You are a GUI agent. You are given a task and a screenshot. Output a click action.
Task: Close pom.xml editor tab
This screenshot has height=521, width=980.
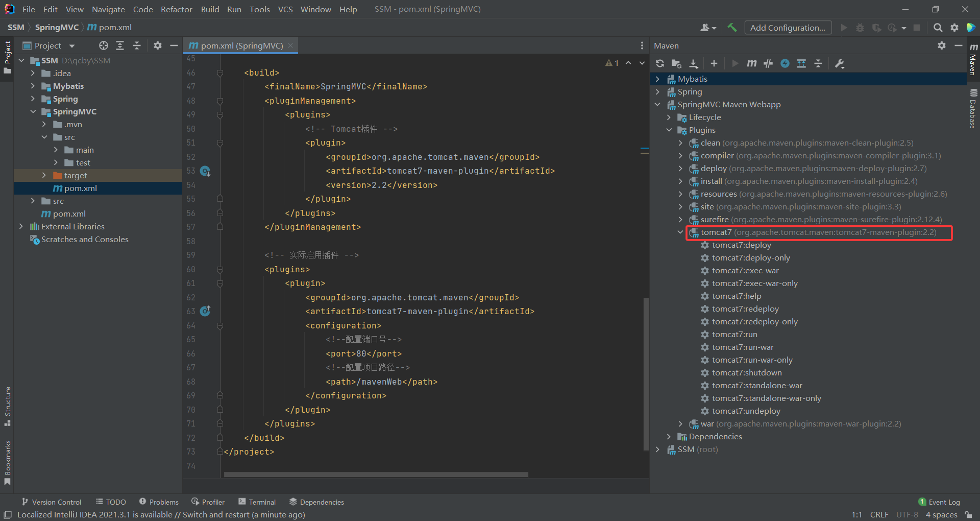pyautogui.click(x=290, y=45)
